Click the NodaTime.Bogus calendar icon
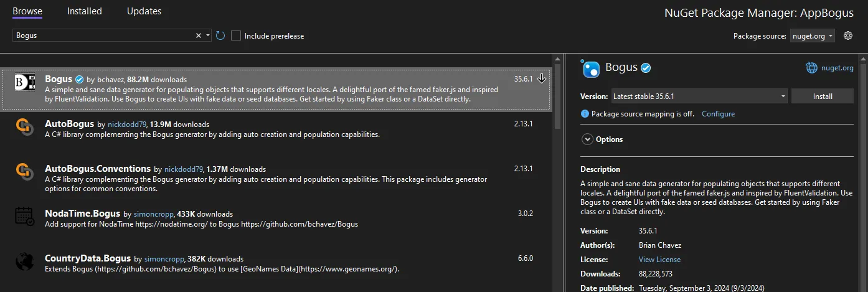Image resolution: width=868 pixels, height=292 pixels. pos(24,216)
